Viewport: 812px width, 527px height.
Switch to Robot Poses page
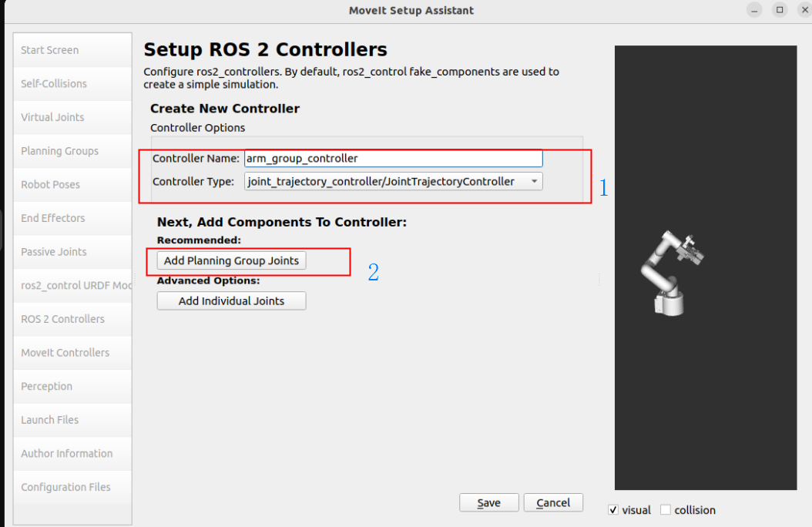[x=72, y=185]
